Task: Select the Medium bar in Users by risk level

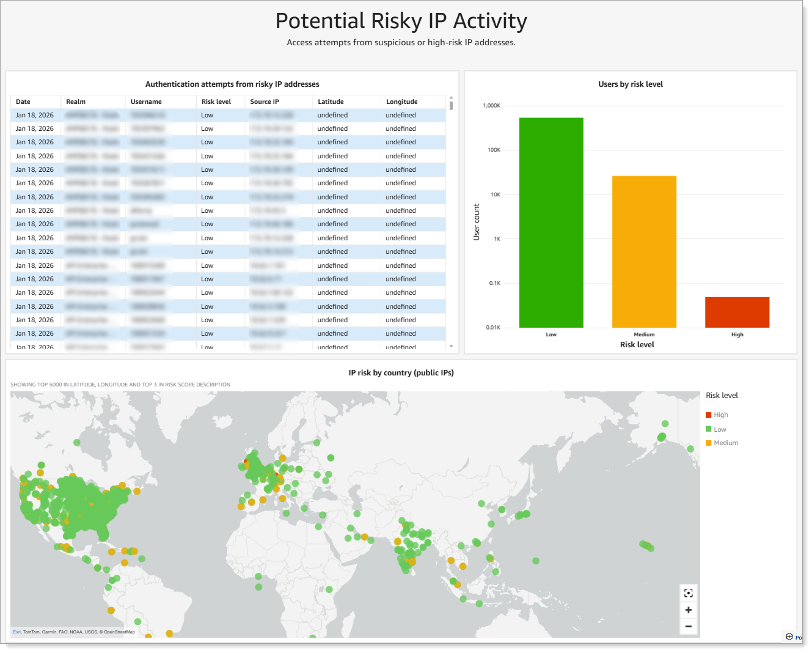Action: [644, 251]
